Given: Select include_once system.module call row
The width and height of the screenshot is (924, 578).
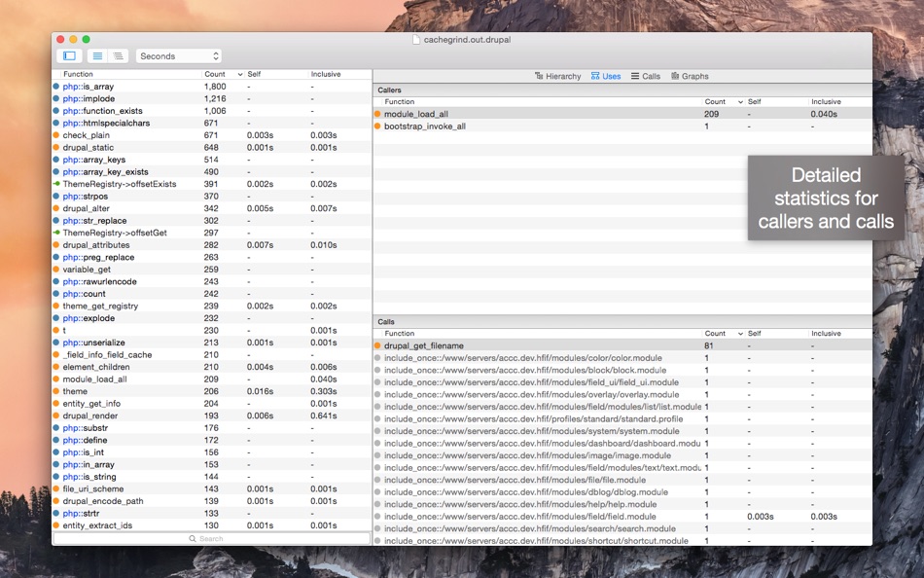Looking at the screenshot, I should [622, 431].
